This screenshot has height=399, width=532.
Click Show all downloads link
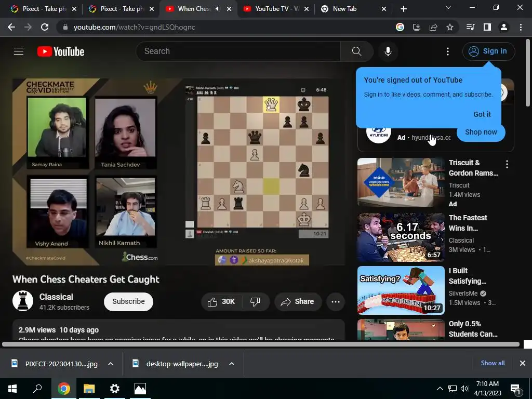(493, 363)
